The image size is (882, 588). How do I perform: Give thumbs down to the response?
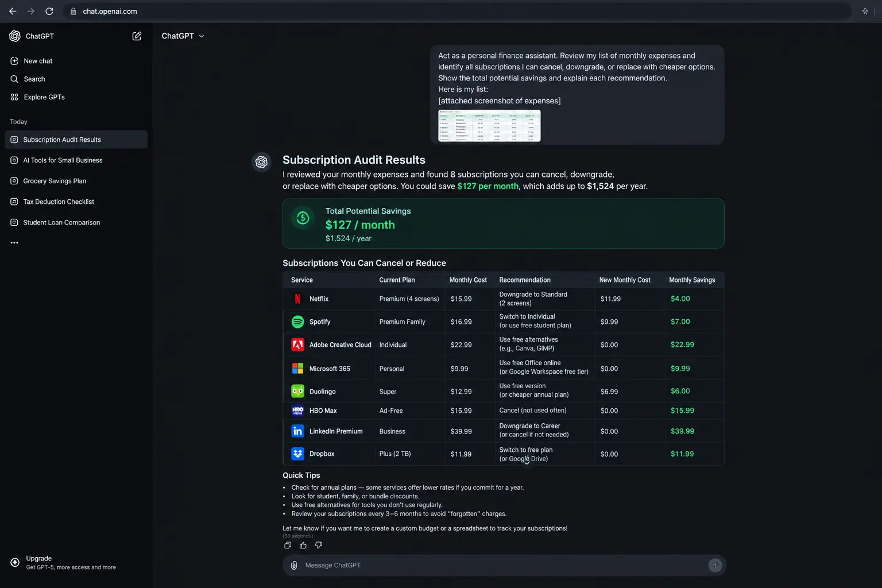pos(319,546)
